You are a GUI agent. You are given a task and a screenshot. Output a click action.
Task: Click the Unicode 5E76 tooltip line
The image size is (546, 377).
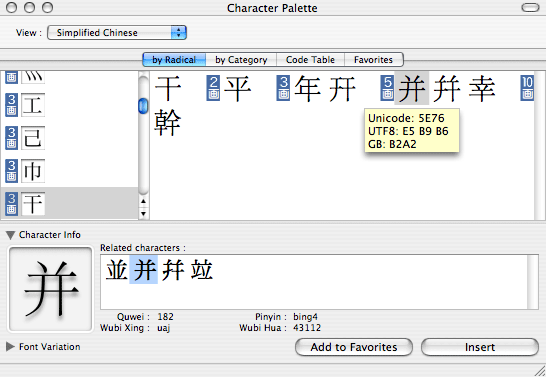406,118
